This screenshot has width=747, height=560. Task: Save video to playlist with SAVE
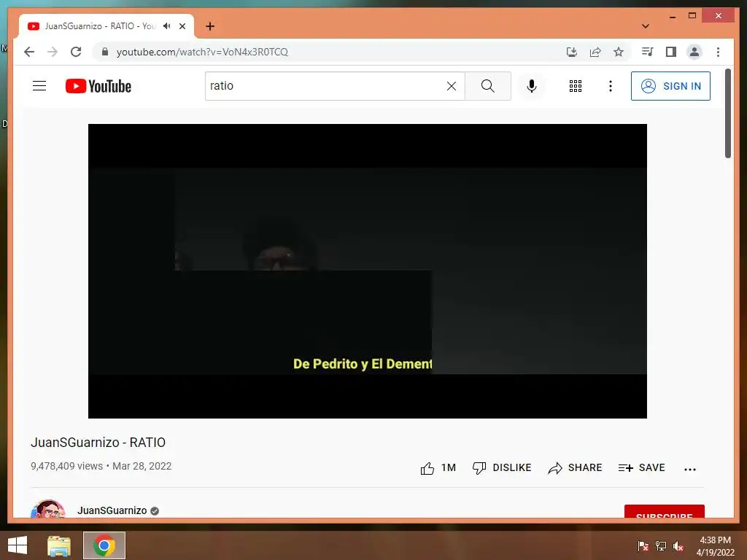click(641, 468)
